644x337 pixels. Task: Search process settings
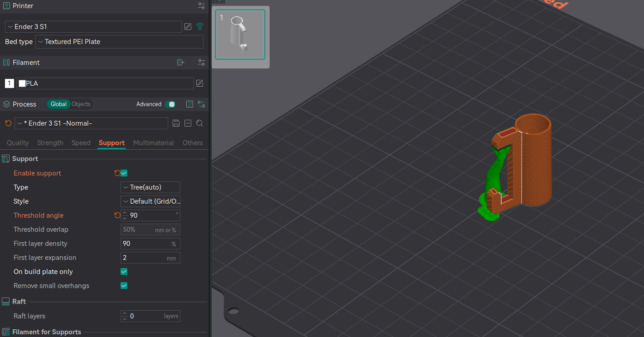pyautogui.click(x=199, y=123)
